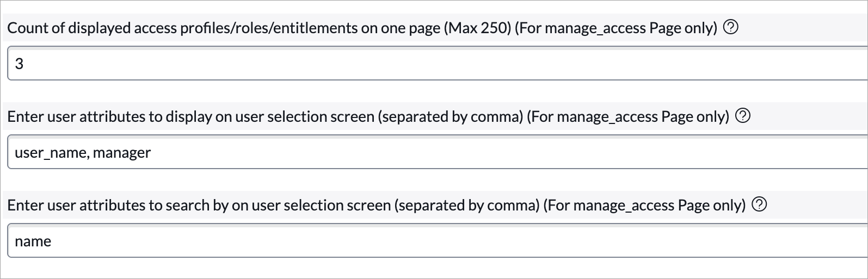
Task: Click 'For manage_access Page only' in display label
Action: 628,116
